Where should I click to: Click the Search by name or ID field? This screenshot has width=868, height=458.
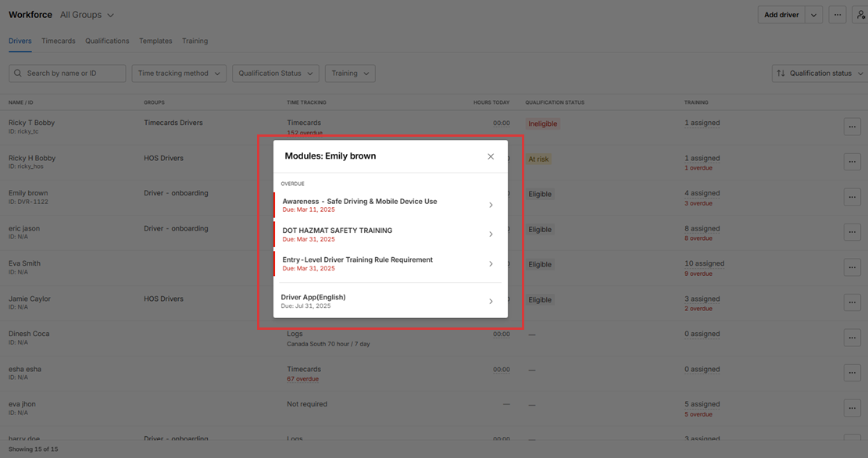click(x=67, y=73)
